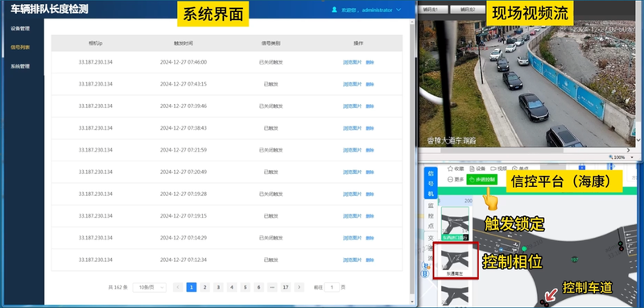Click 删除 for the 07:38:43 row
This screenshot has width=644, height=308.
click(369, 128)
